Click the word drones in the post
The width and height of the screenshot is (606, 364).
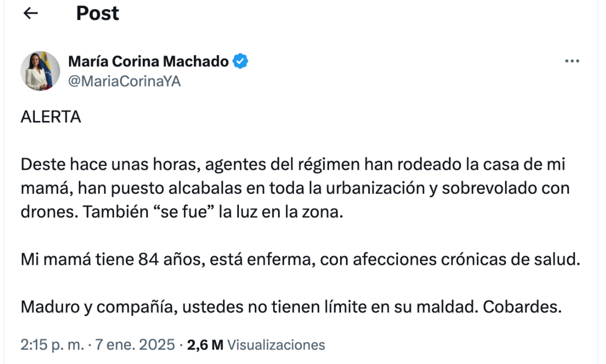tap(49, 212)
